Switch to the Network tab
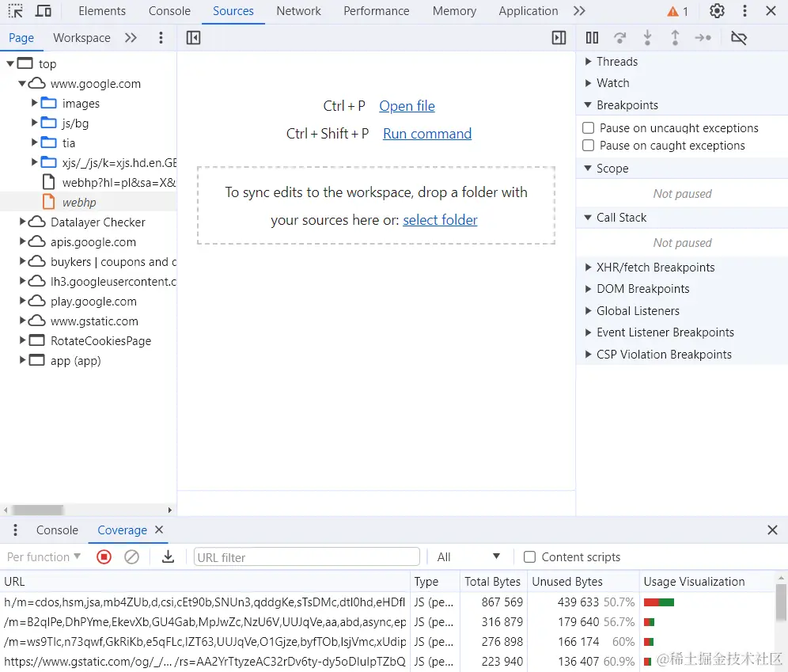The height and width of the screenshot is (672, 788). (298, 11)
